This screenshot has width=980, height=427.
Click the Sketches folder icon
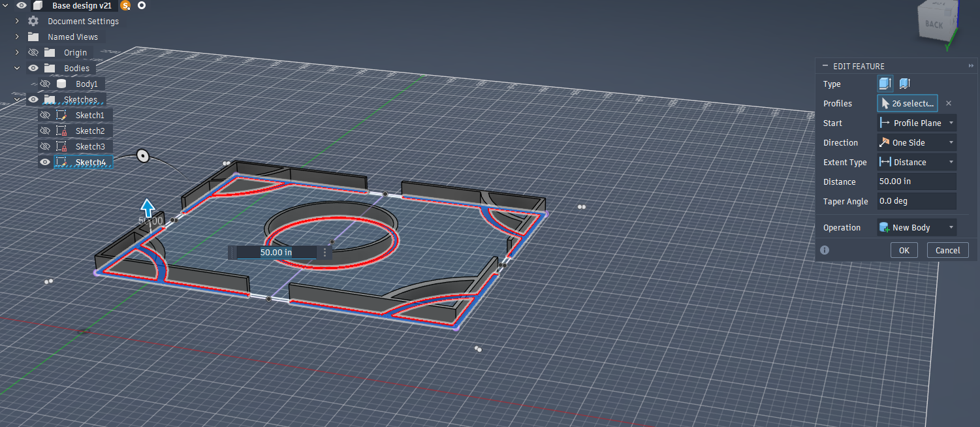pyautogui.click(x=50, y=99)
